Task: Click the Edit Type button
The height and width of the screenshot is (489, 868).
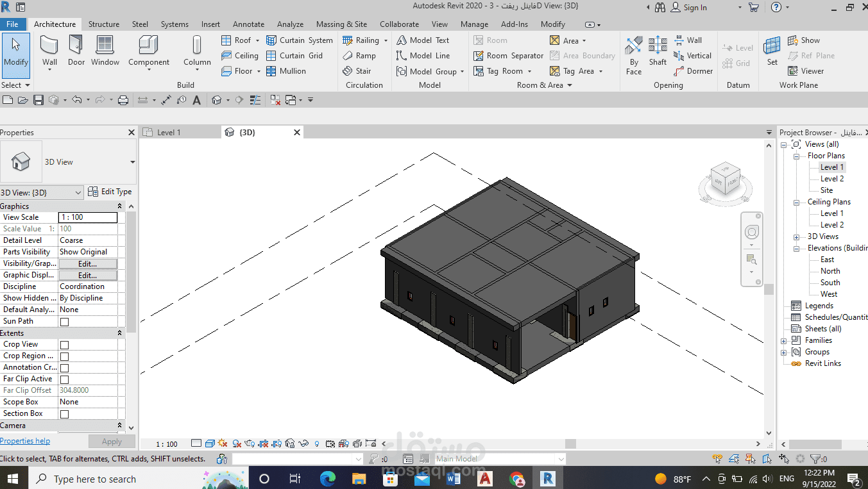Action: coord(110,192)
